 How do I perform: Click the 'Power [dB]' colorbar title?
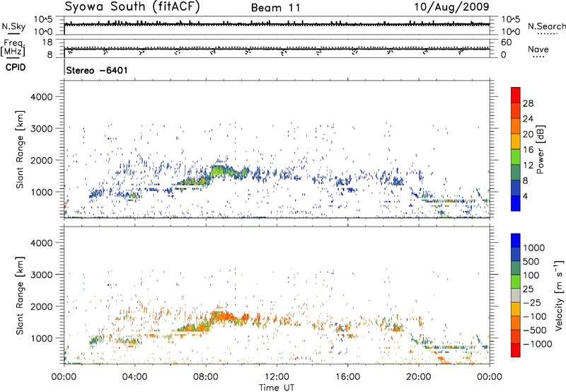coord(540,149)
